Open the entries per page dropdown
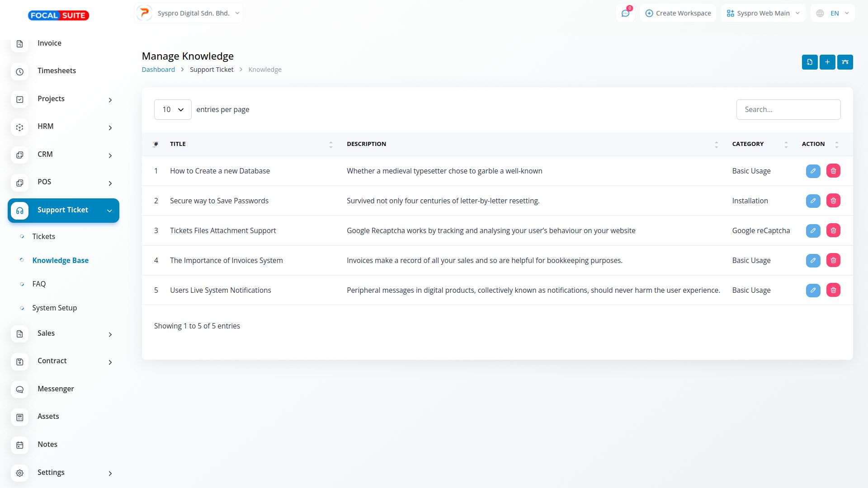 tap(172, 109)
